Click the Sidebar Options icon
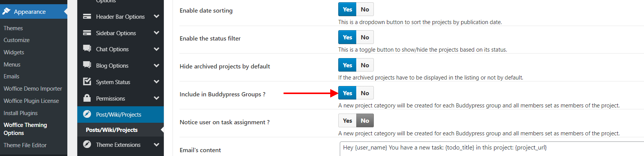644x156 pixels. tap(87, 33)
